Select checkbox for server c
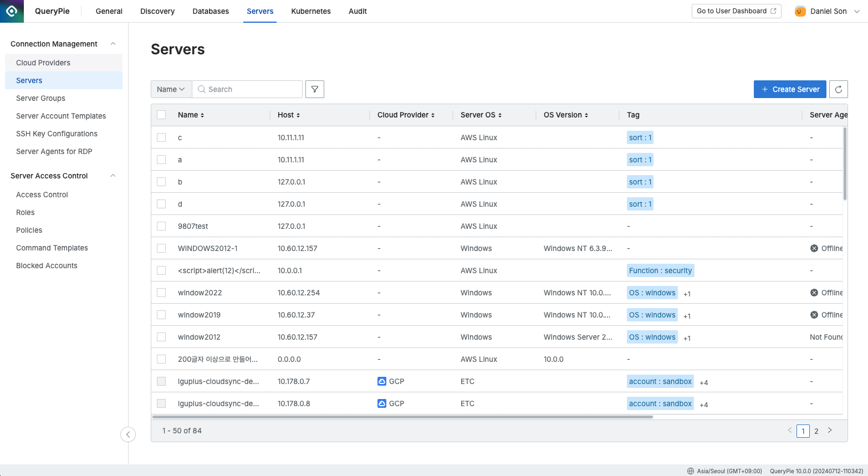 [161, 137]
